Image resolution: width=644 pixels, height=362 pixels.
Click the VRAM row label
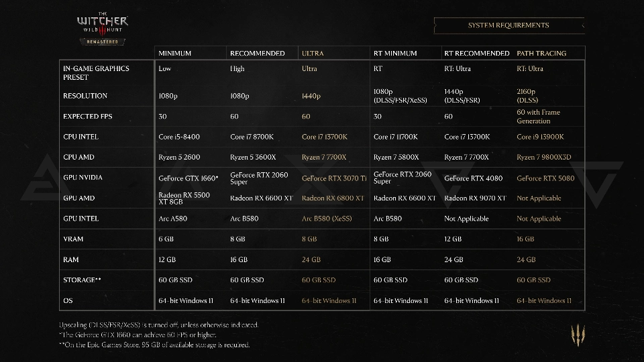(73, 239)
